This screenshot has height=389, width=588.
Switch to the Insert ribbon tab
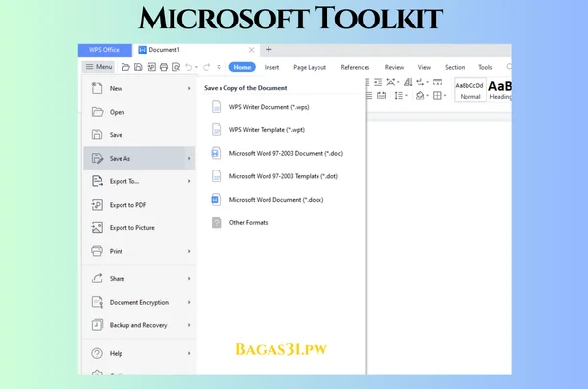271,67
